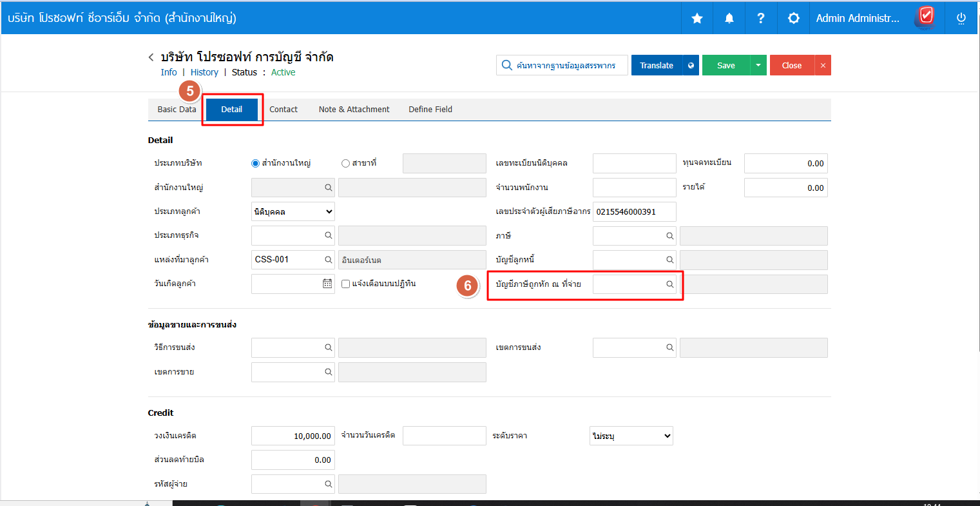Open settings gear in top bar
The height and width of the screenshot is (506, 980).
(794, 19)
